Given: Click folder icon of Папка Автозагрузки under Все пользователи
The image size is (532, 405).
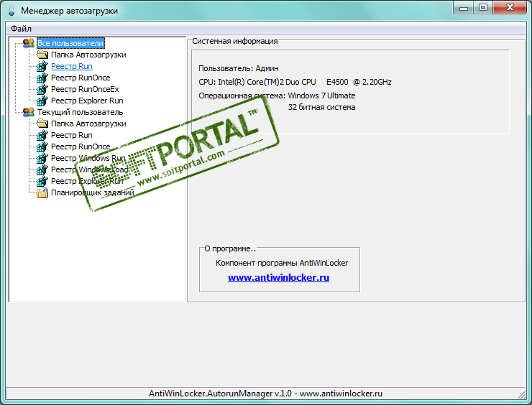Looking at the screenshot, I should coord(42,55).
